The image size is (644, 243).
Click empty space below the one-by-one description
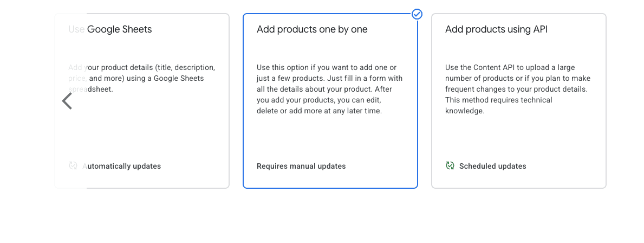[x=329, y=138]
